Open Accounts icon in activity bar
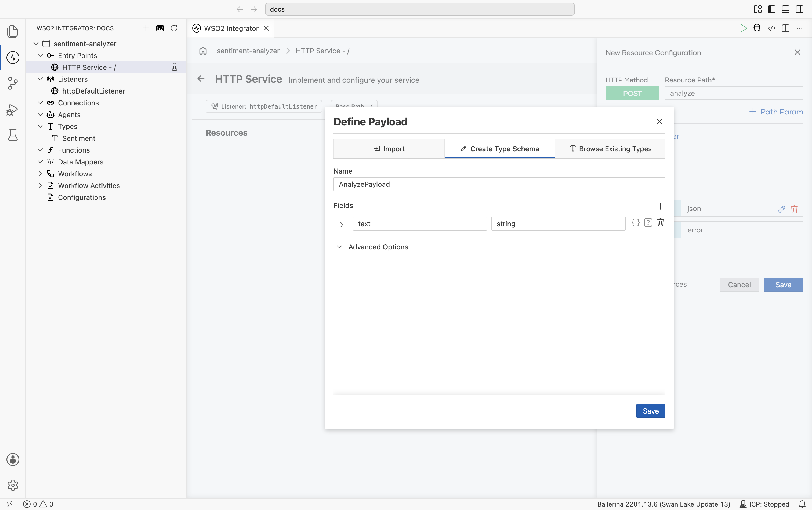The height and width of the screenshot is (510, 812). click(x=13, y=459)
